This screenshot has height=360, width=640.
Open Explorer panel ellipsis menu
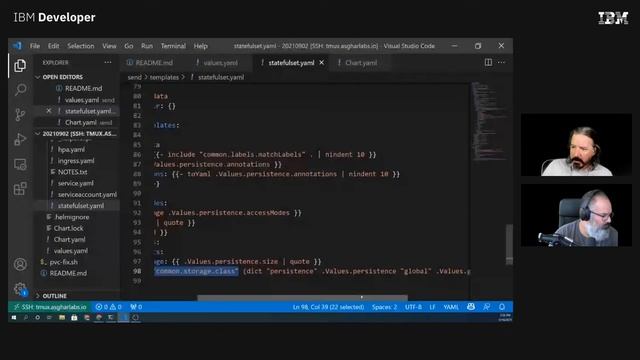(108, 62)
